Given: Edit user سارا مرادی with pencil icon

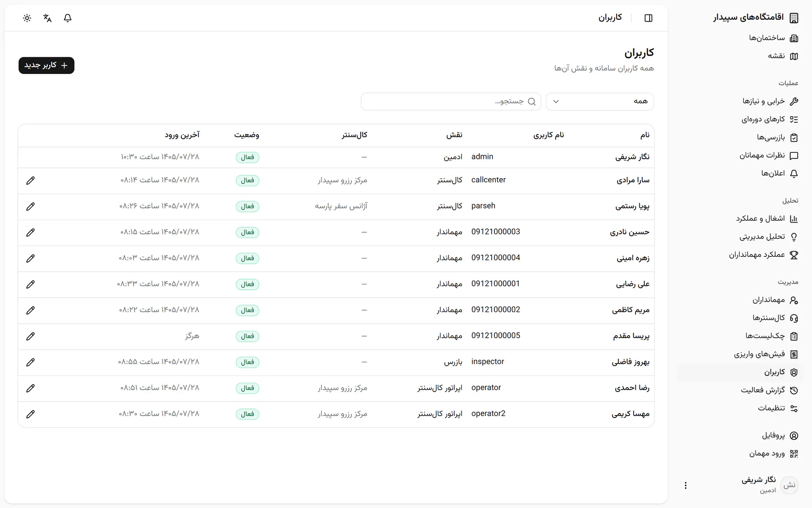Looking at the screenshot, I should 30,180.
